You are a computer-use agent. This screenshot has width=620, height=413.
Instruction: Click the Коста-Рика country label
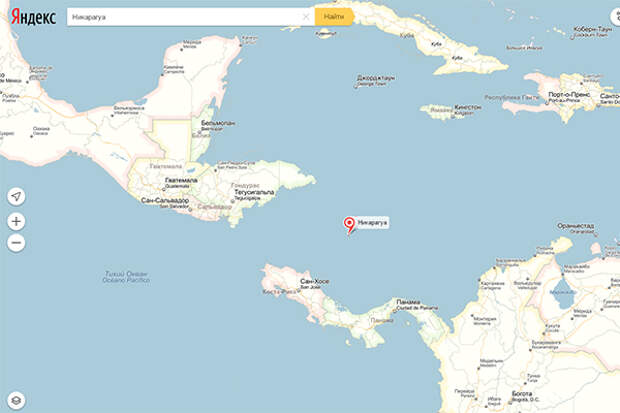point(279,292)
